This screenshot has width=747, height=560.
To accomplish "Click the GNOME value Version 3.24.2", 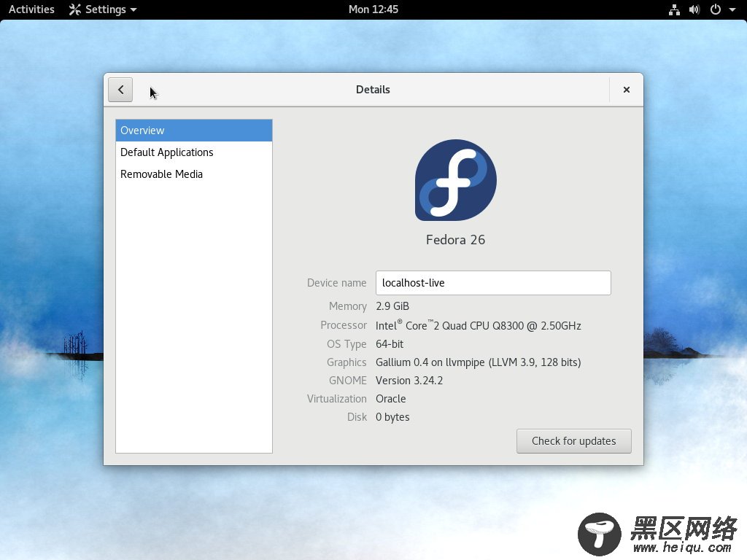I will click(x=409, y=381).
